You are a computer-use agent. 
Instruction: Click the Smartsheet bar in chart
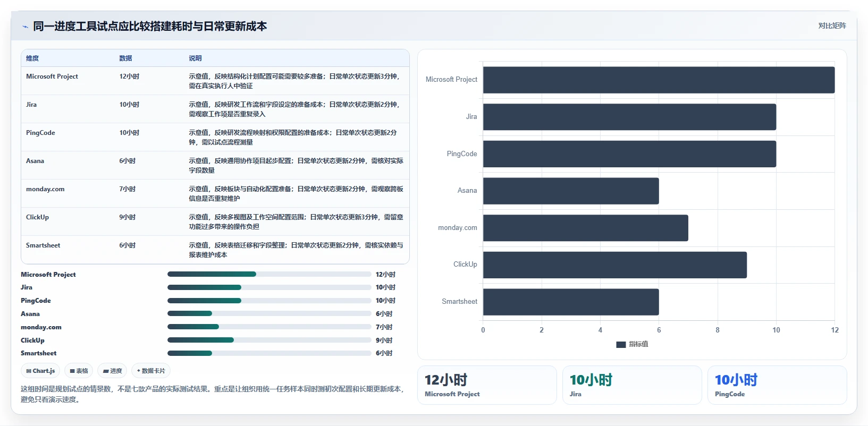[x=571, y=302]
